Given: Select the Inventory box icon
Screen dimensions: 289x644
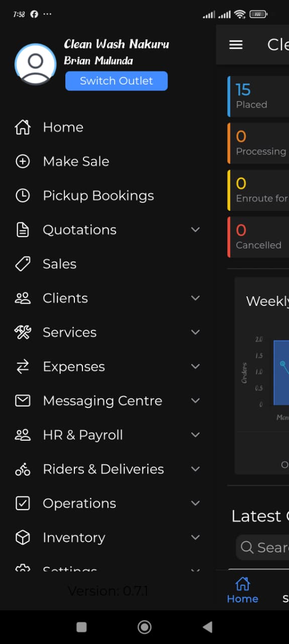Looking at the screenshot, I should [23, 538].
